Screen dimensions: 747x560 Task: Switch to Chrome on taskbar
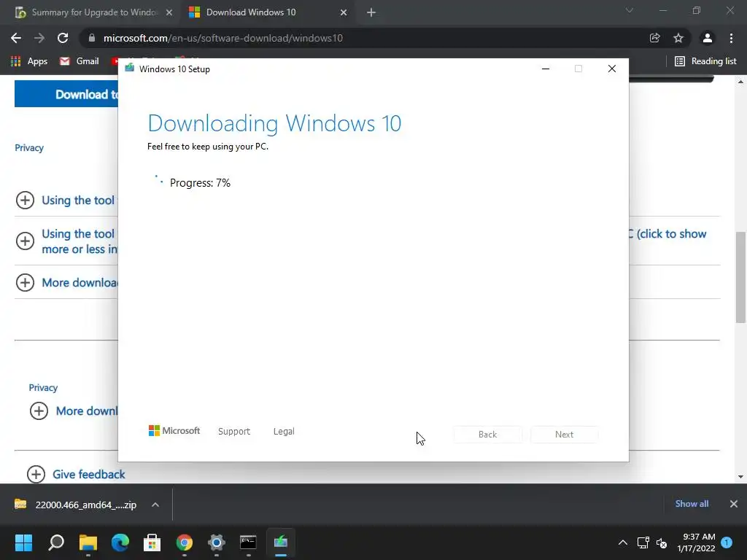[185, 542]
